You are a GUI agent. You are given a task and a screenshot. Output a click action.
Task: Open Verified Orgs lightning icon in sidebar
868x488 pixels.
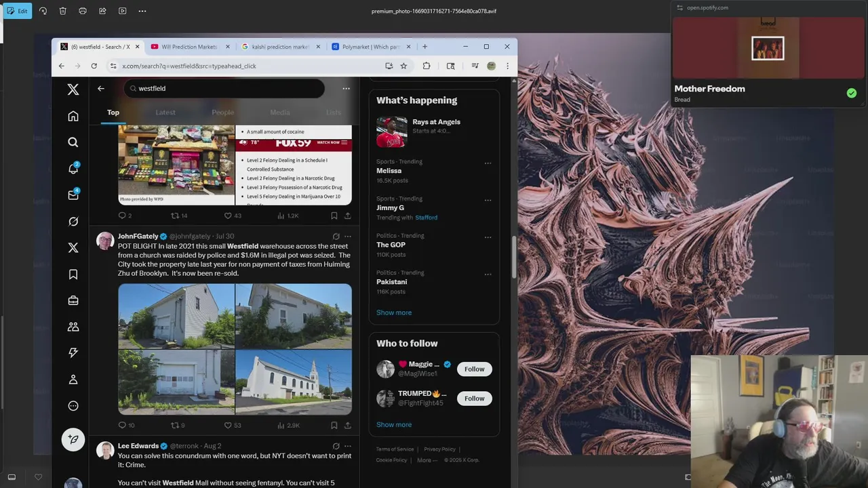point(73,352)
